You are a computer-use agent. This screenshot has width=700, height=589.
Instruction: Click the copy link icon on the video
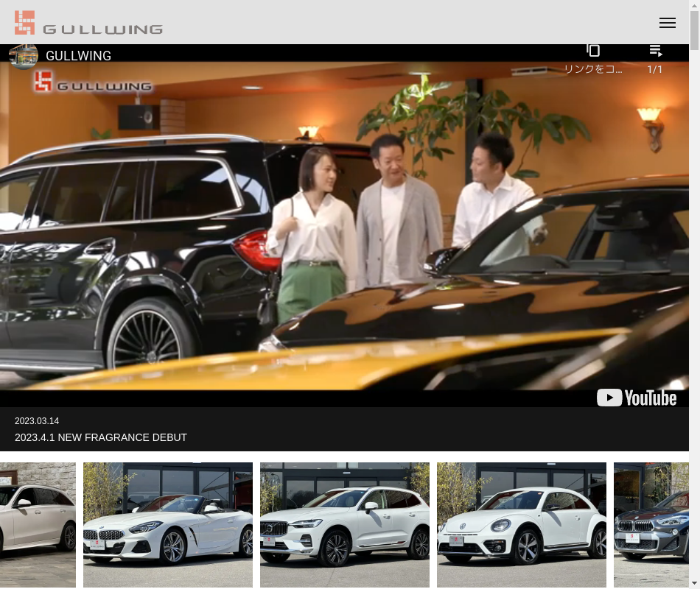[x=593, y=50]
